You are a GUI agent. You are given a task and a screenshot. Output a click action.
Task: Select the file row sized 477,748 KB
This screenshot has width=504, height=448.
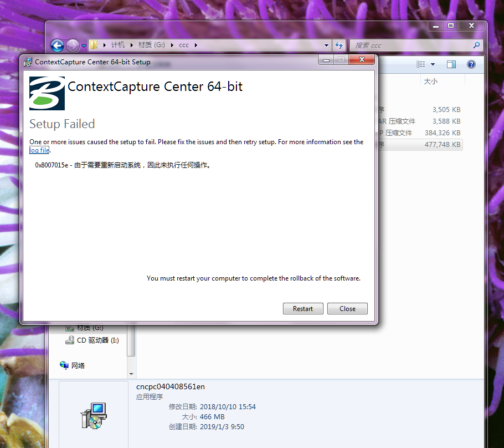pos(421,145)
